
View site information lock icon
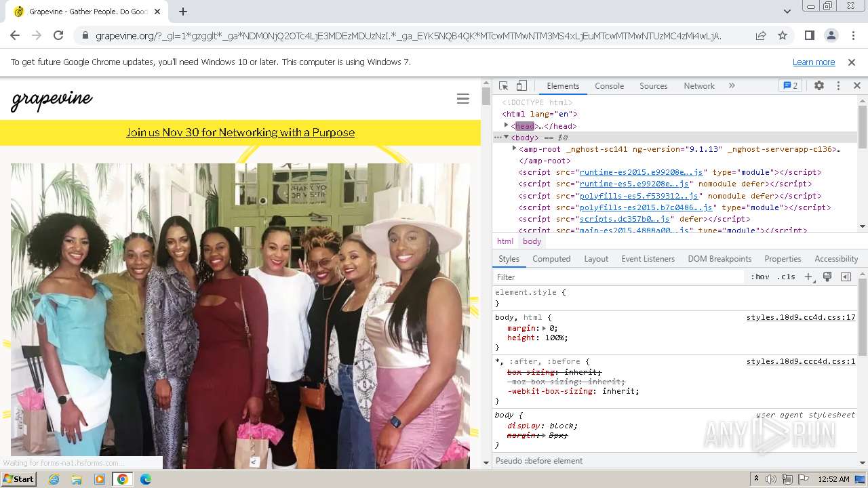click(x=85, y=35)
